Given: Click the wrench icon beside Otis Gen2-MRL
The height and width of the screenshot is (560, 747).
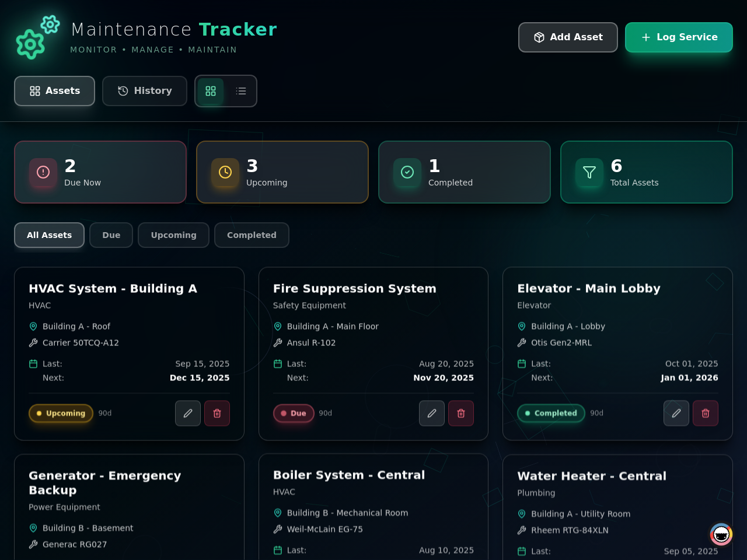Looking at the screenshot, I should [522, 342].
